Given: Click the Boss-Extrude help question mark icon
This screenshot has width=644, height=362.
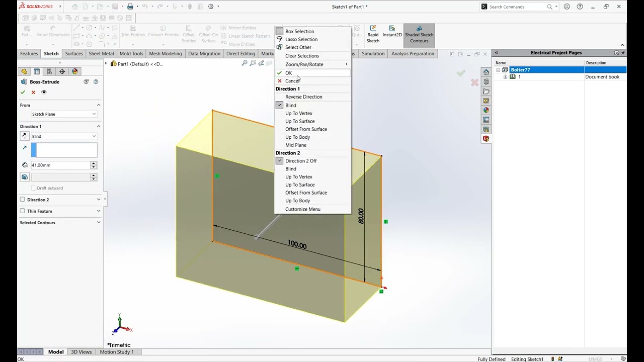Looking at the screenshot, I should 96,81.
